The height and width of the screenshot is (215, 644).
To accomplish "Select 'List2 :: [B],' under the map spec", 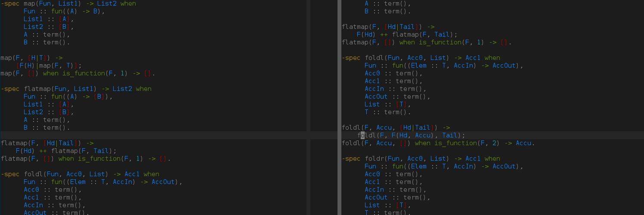I will (49, 27).
